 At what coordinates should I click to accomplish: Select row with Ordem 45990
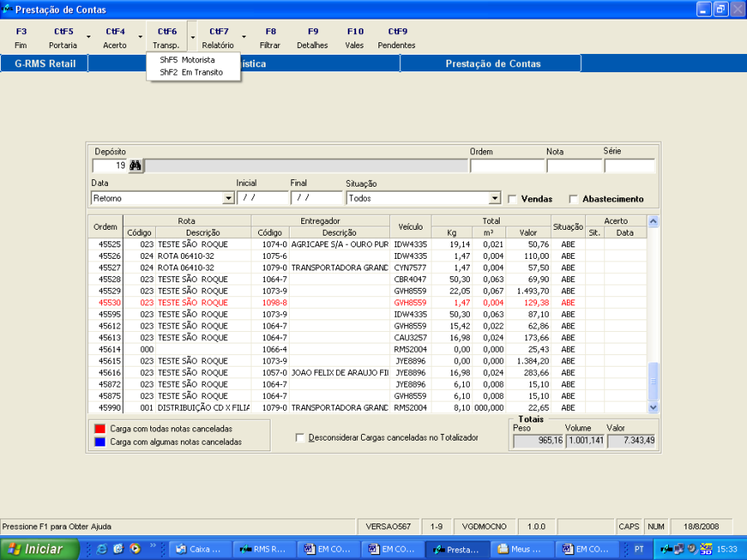tap(368, 407)
